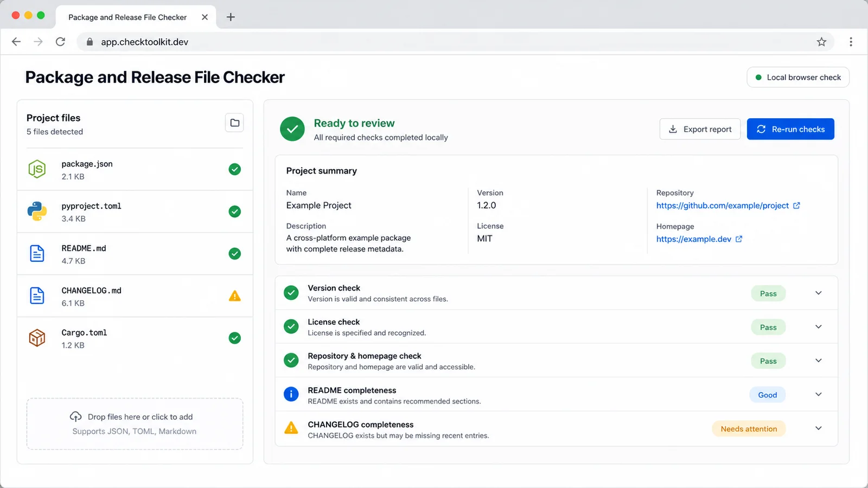Click the Project summary heading

(x=322, y=171)
